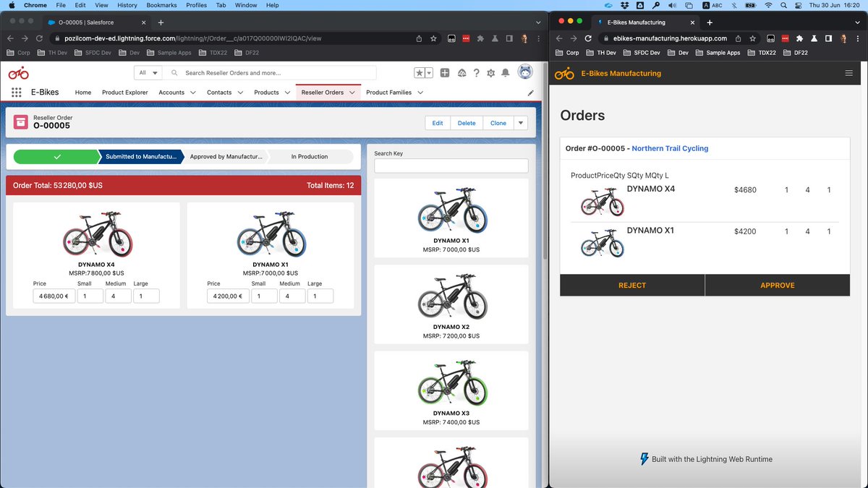868x488 pixels.
Task: Expand the Product Families nav chevron
Action: pos(420,93)
